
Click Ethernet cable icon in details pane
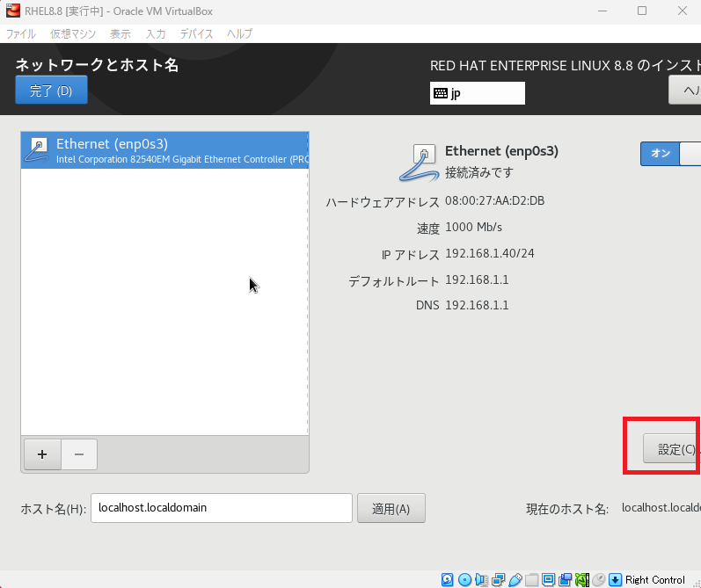(420, 163)
